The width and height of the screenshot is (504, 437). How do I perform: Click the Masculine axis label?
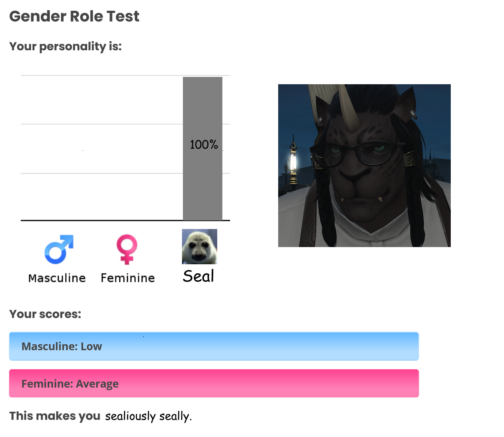57,278
